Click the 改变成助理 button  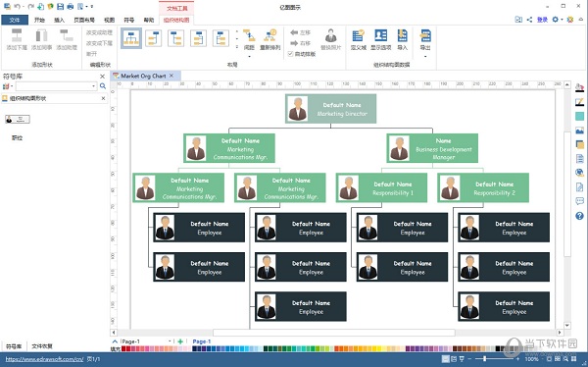pos(99,32)
